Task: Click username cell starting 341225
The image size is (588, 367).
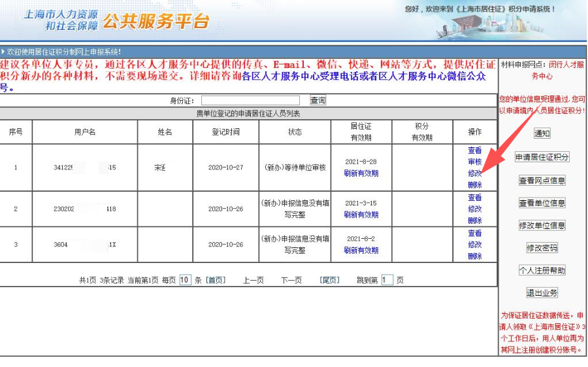Action: click(85, 167)
